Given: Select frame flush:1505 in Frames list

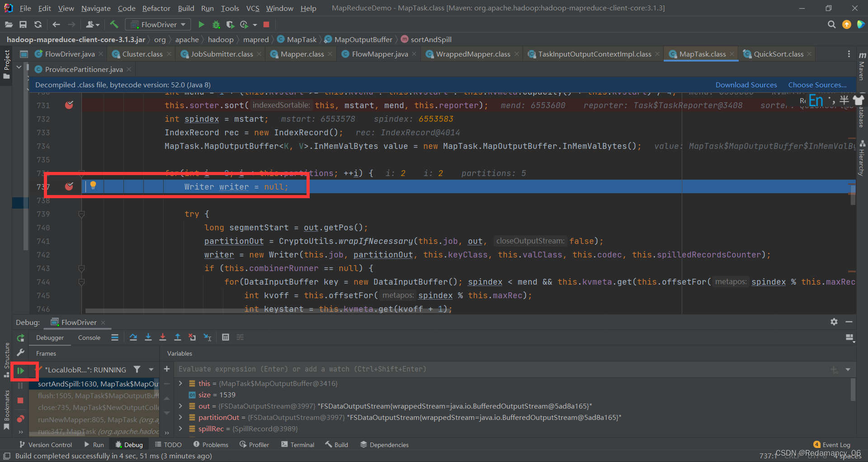Looking at the screenshot, I should click(94, 395).
